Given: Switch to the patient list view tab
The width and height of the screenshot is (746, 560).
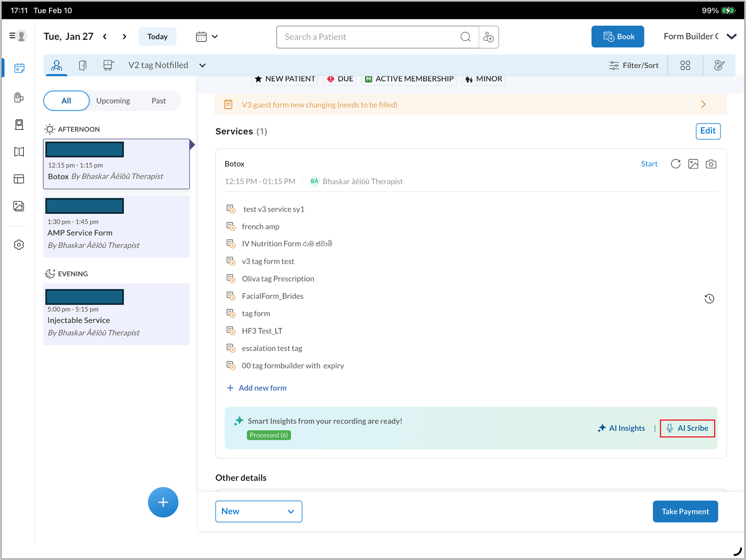Looking at the screenshot, I should [x=57, y=66].
